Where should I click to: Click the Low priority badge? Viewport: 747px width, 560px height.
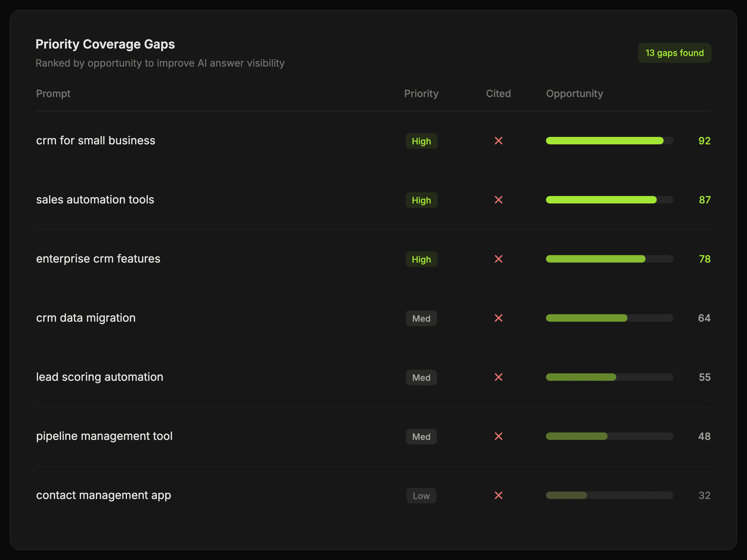(421, 496)
